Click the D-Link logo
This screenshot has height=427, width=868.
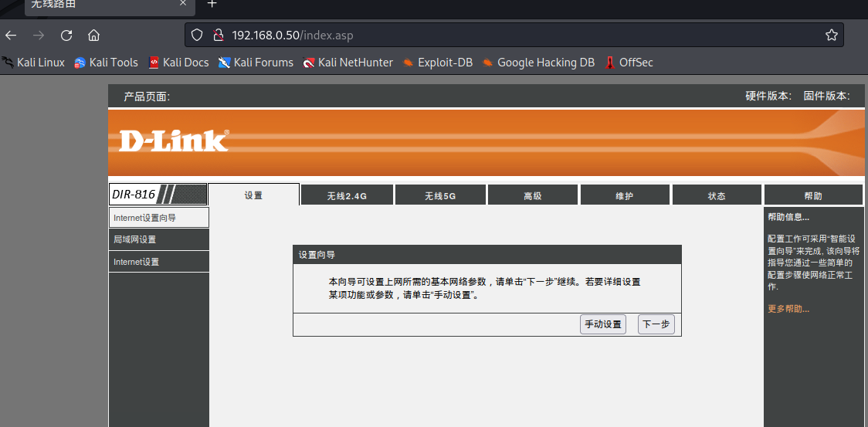[x=174, y=141]
